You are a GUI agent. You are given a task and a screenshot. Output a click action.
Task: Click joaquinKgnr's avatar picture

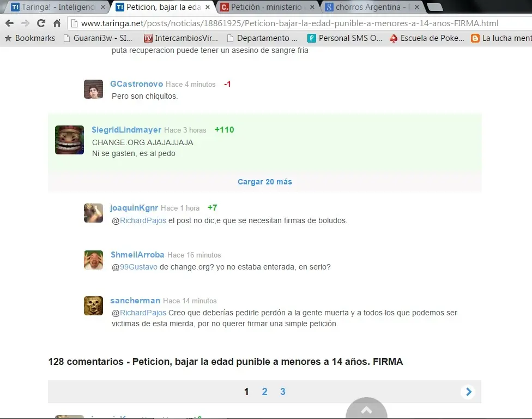93,213
